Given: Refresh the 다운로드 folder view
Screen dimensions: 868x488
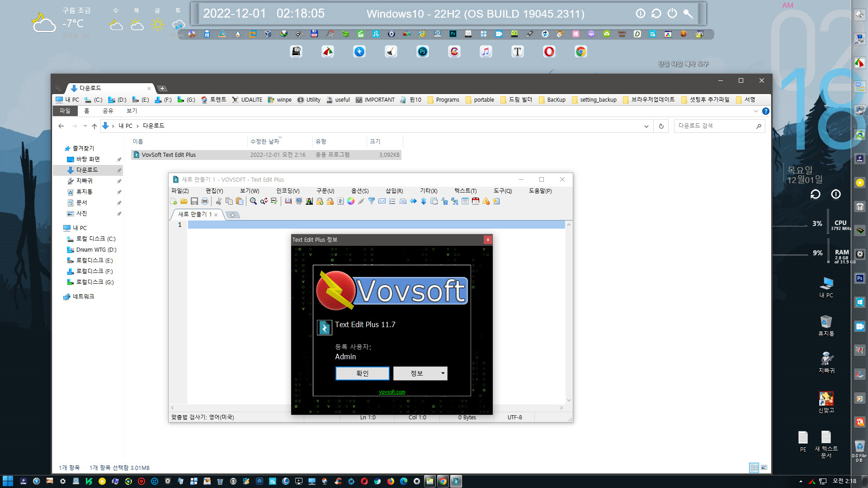Looking at the screenshot, I should pos(661,126).
